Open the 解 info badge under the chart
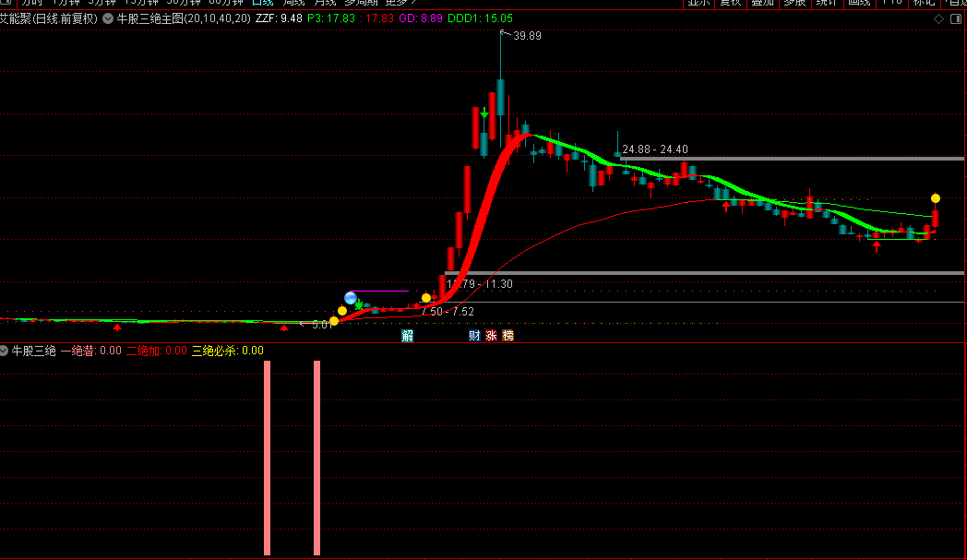 pyautogui.click(x=407, y=336)
